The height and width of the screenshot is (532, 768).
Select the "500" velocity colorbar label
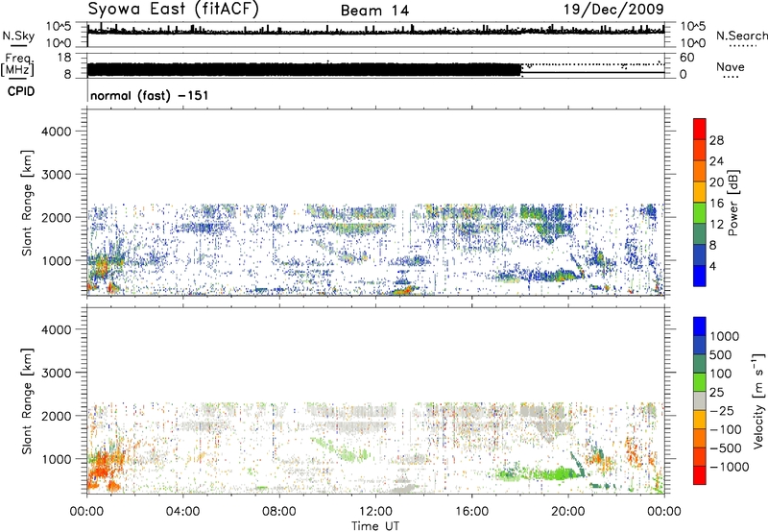(x=721, y=355)
